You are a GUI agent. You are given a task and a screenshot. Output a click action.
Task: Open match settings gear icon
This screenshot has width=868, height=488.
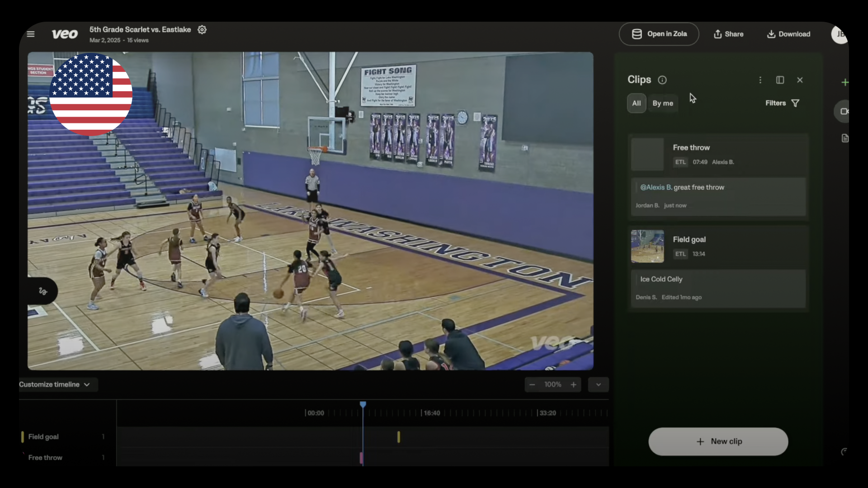point(202,30)
